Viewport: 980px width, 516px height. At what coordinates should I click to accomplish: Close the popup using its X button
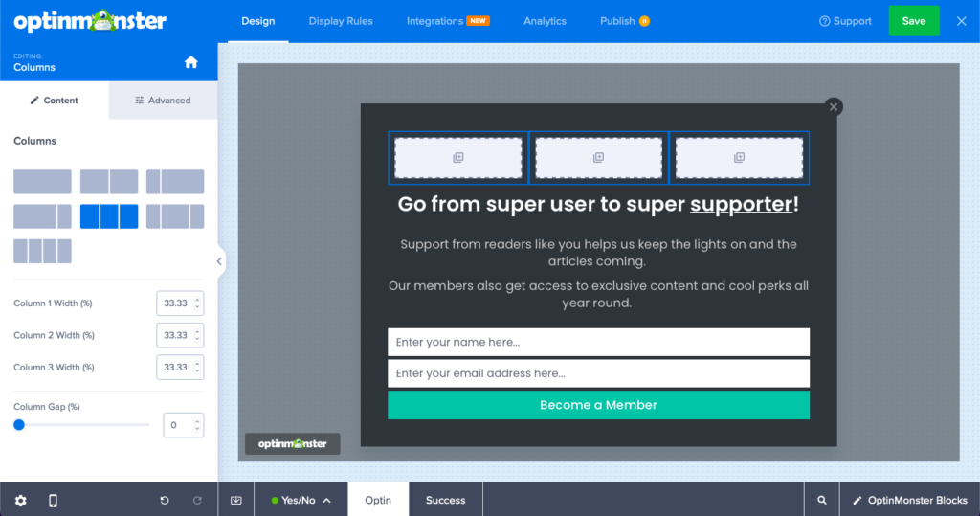click(834, 107)
